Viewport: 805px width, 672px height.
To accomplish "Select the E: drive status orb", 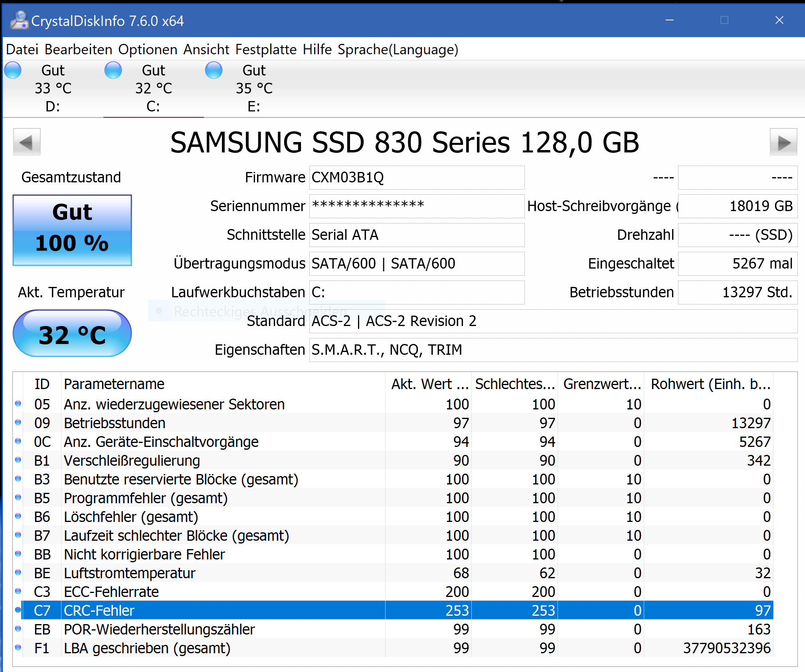I will [214, 71].
